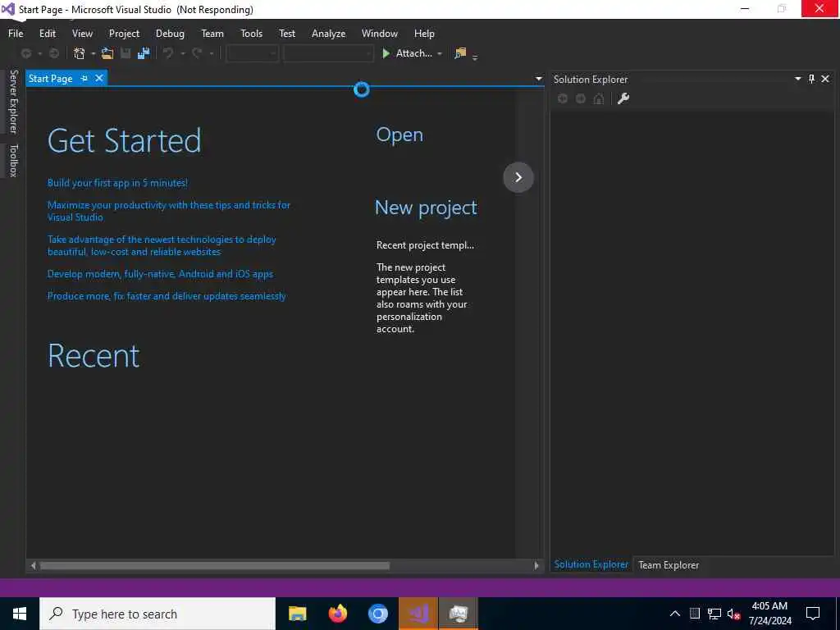The image size is (840, 630).
Task: Open the File menu
Action: click(x=16, y=33)
